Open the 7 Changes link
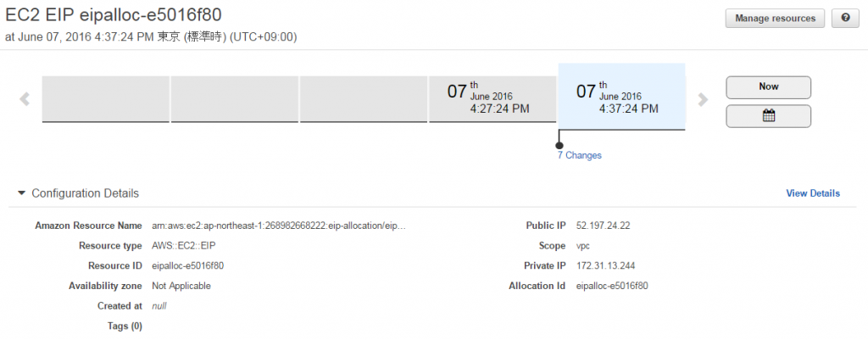This screenshot has height=340, width=868. (x=579, y=155)
